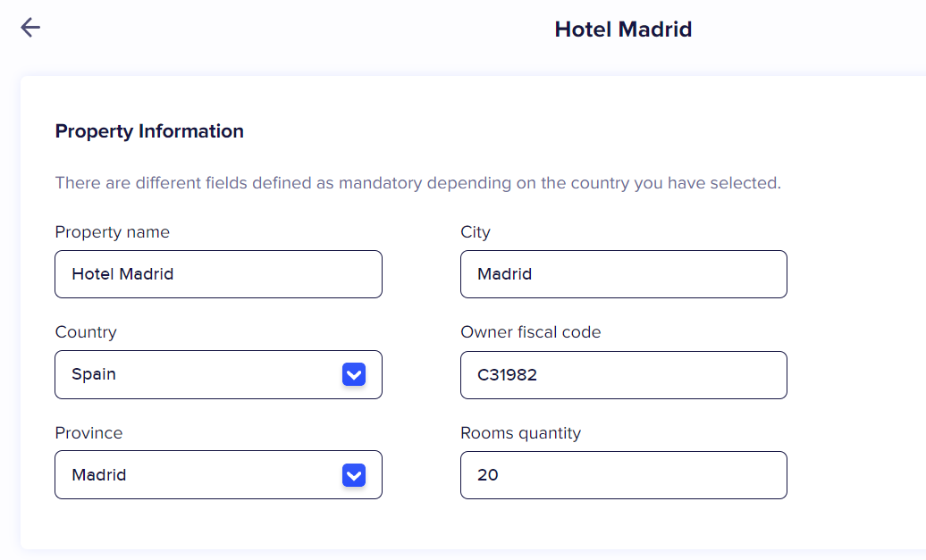This screenshot has height=560, width=926.
Task: Click the C31982 text value
Action: (507, 375)
